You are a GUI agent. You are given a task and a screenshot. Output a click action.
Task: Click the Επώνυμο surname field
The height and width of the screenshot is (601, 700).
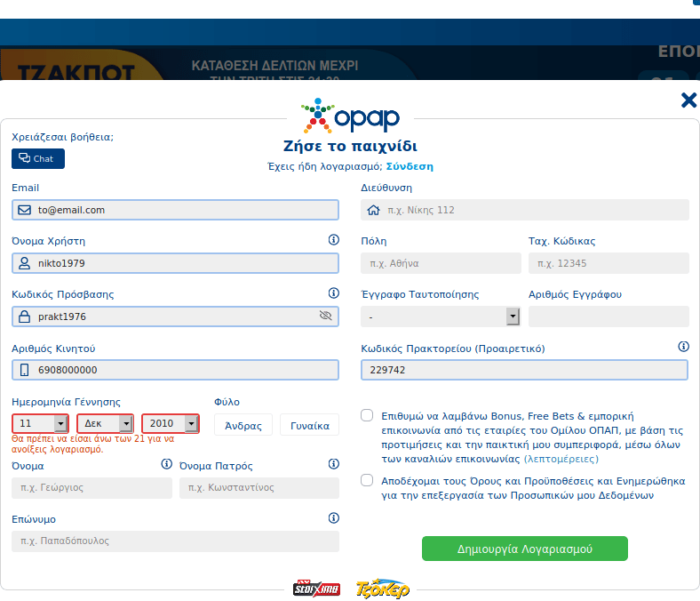(x=175, y=541)
